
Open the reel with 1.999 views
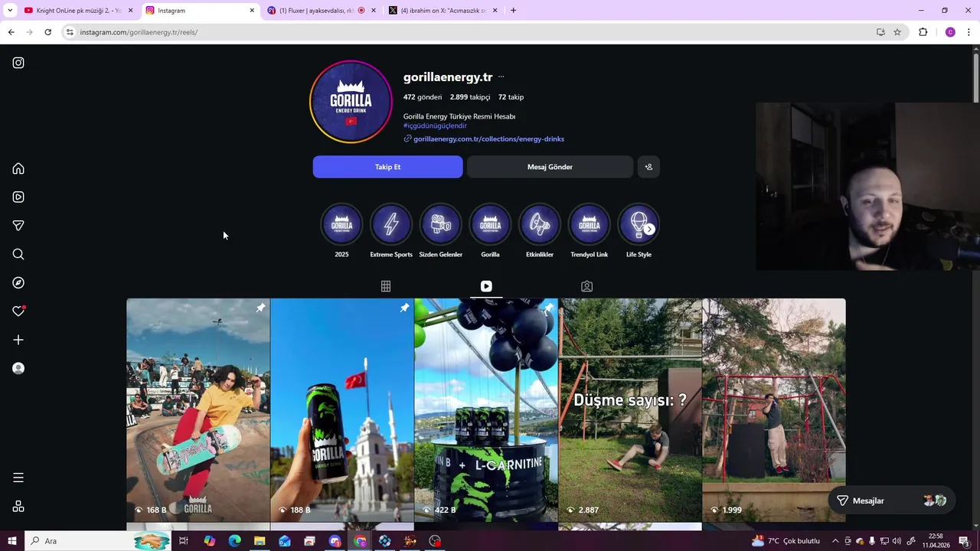pyautogui.click(x=774, y=410)
